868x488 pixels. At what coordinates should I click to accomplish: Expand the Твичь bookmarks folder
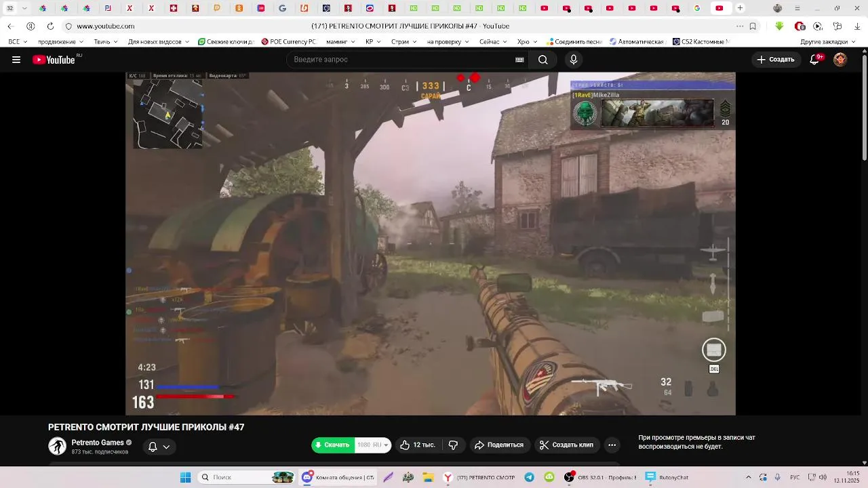(106, 41)
